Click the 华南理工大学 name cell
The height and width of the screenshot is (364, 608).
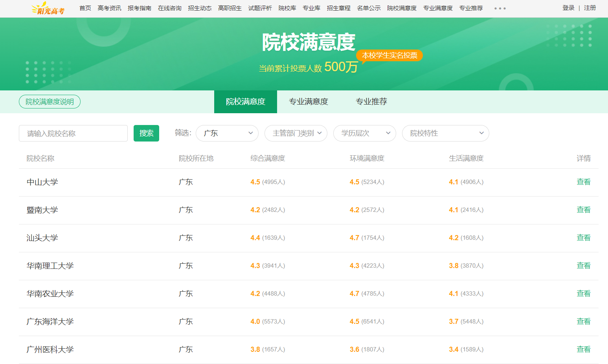(50, 266)
